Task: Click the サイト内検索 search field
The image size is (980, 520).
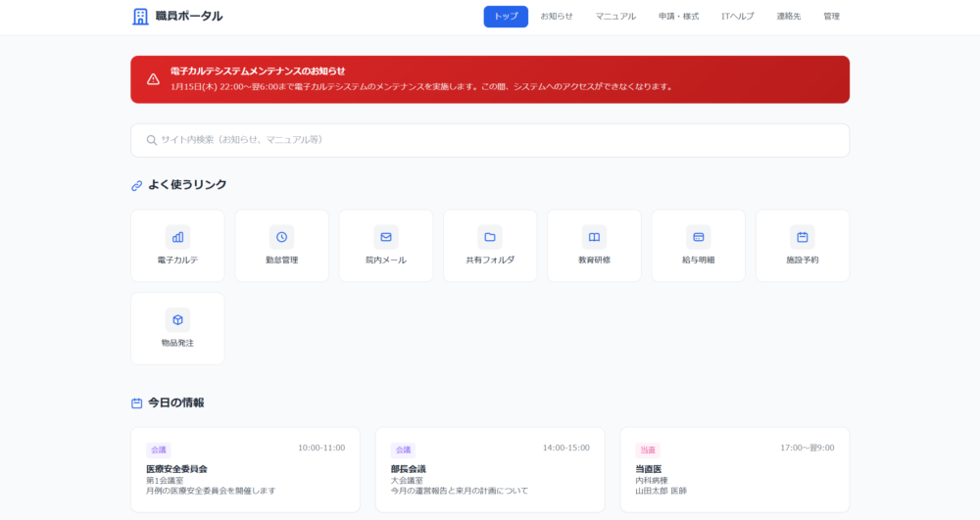Action: tap(490, 140)
